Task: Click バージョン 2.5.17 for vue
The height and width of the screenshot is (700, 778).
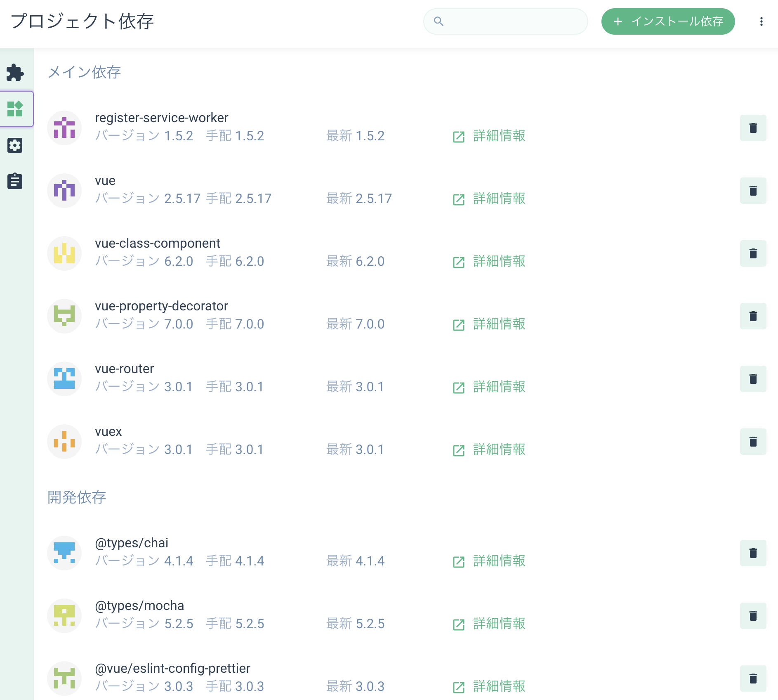Action: [x=148, y=199]
